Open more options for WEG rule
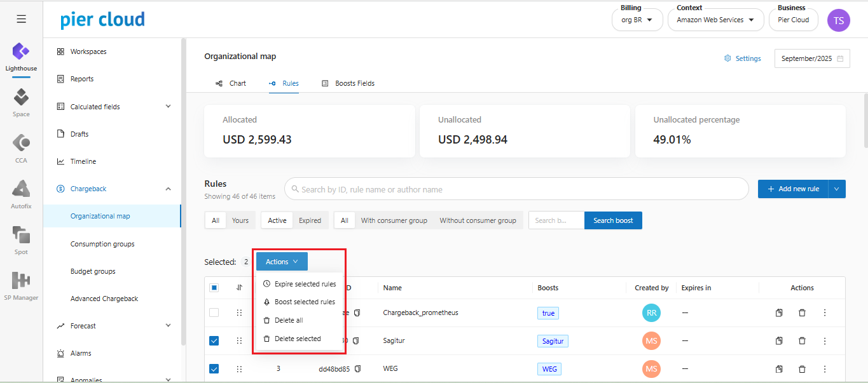Image resolution: width=868 pixels, height=383 pixels. 825,369
